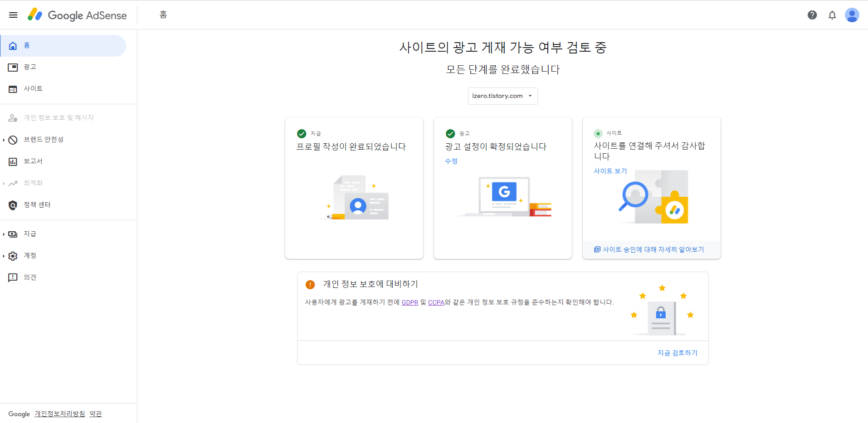Click the 의견 feedback icon
This screenshot has width=868, height=423.
pyautogui.click(x=13, y=277)
